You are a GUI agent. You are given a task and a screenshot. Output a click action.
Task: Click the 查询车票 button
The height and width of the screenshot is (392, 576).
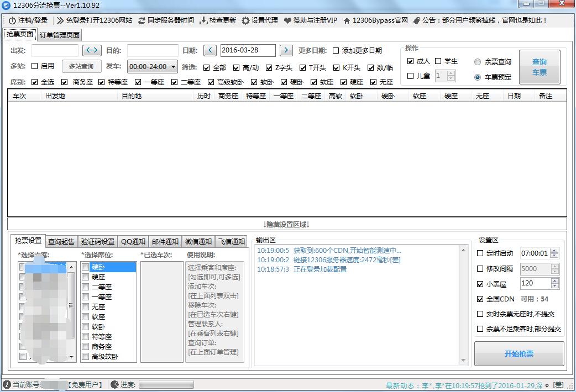(x=539, y=67)
